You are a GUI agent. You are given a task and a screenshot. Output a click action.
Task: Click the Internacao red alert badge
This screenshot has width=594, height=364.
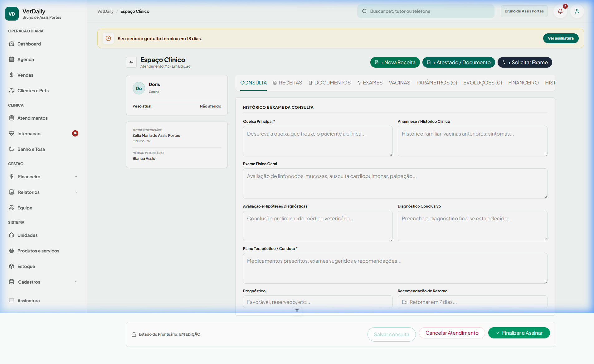pyautogui.click(x=75, y=133)
